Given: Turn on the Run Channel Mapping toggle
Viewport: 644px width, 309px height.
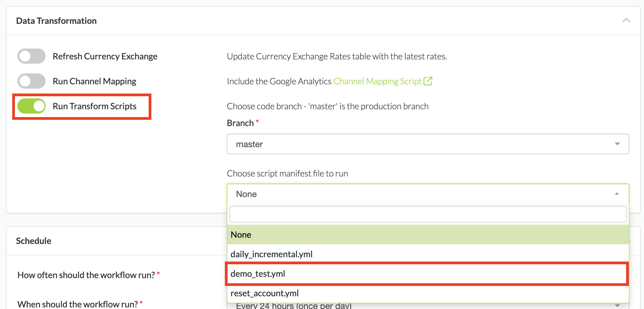Looking at the screenshot, I should pos(31,81).
